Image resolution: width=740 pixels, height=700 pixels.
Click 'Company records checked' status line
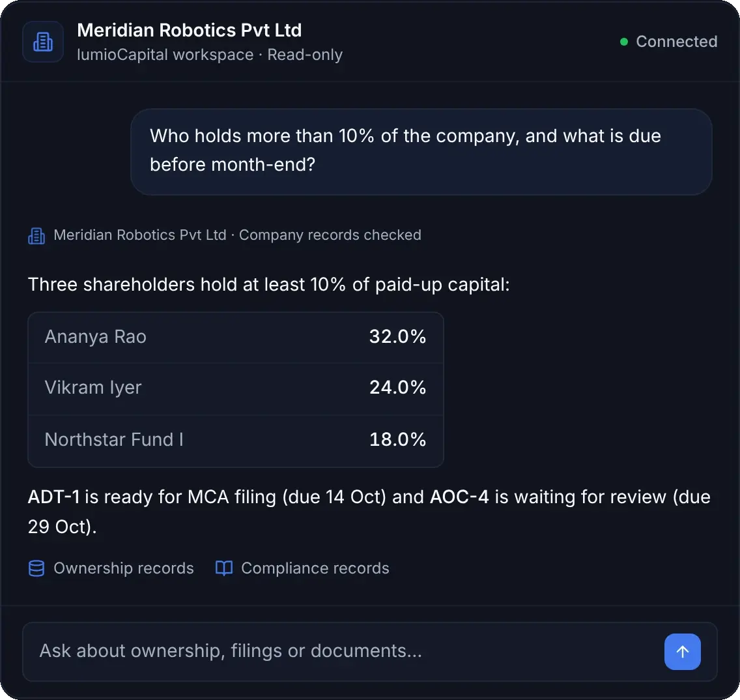tap(330, 235)
